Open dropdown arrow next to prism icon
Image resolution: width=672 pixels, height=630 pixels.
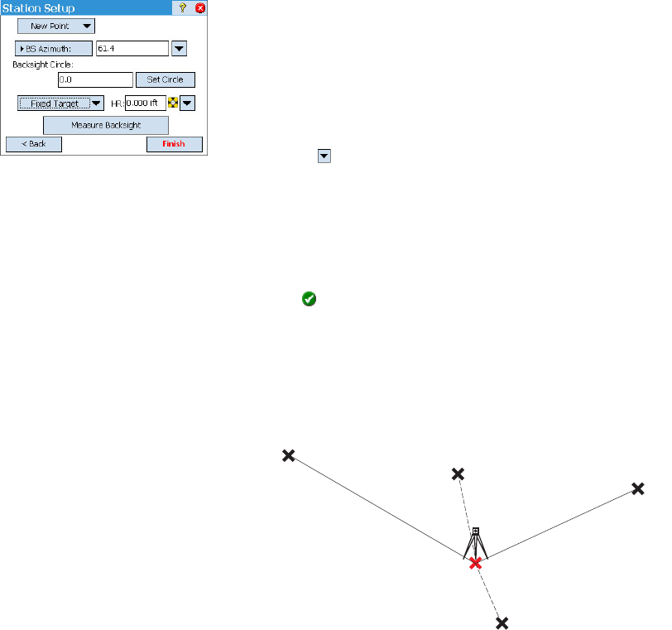coord(187,103)
